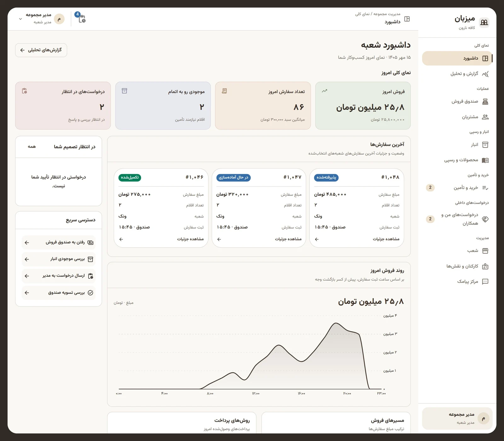Open صندوق فروش in the sidebar
This screenshot has height=441, width=504.
click(457, 101)
